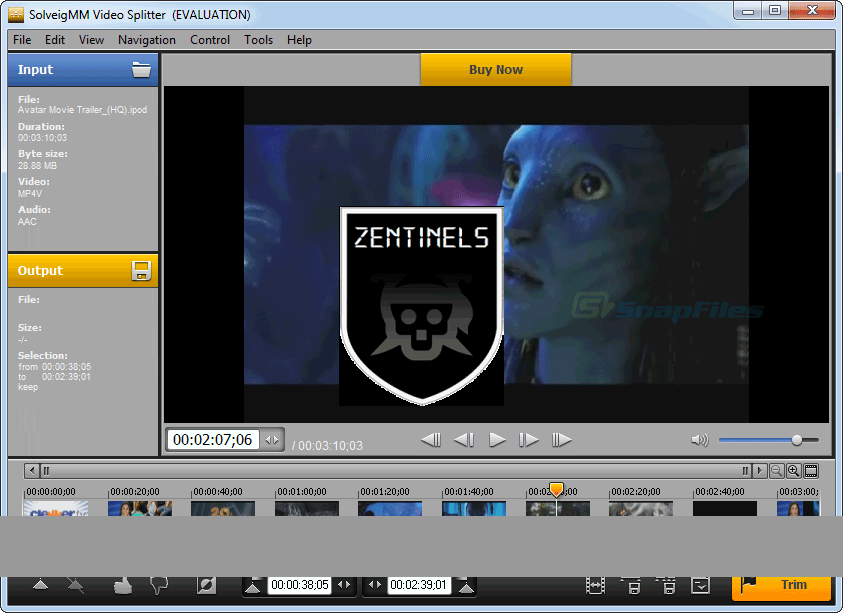843x613 pixels.
Task: Click stepper arrows before 00:02:39;01
Action: [x=375, y=585]
